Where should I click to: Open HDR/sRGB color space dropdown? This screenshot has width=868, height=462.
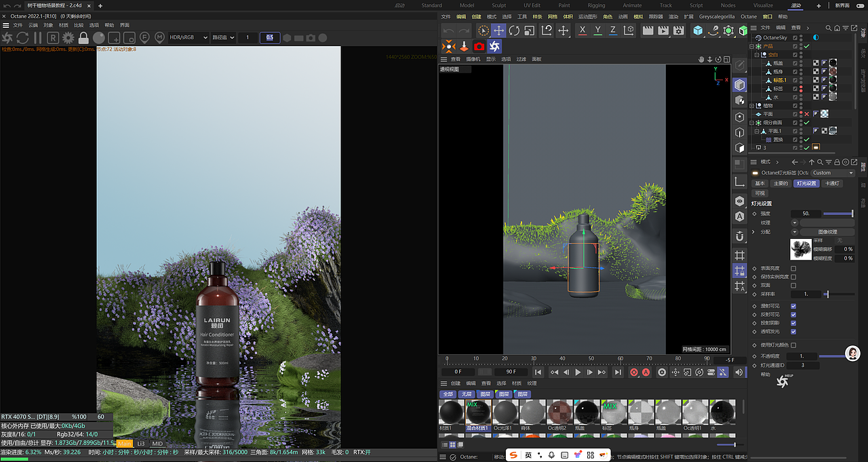189,37
